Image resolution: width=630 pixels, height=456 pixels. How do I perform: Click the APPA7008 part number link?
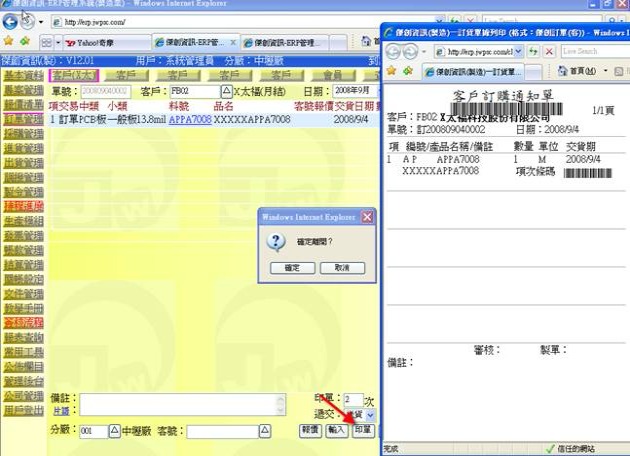click(190, 119)
